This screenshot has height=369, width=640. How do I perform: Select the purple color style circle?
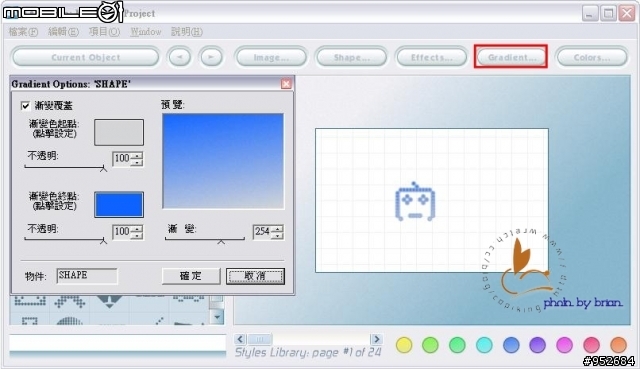click(x=538, y=345)
